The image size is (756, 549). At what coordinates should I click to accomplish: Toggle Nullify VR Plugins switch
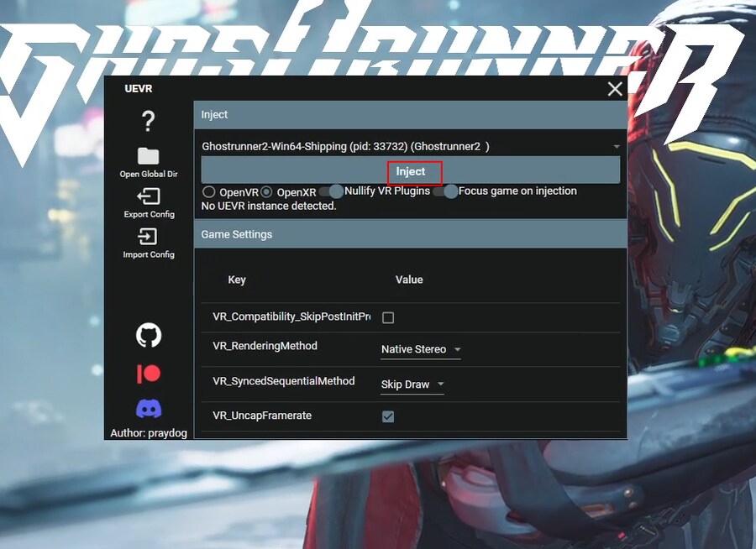331,191
